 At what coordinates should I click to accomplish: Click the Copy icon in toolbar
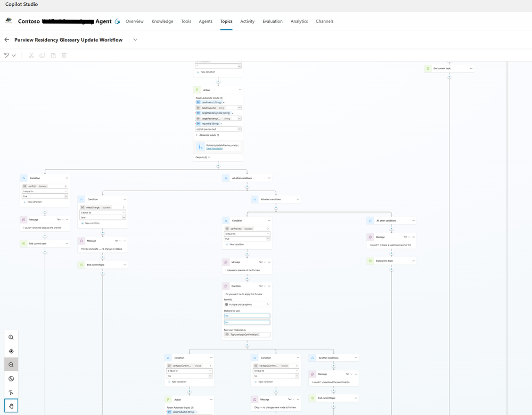pos(42,55)
